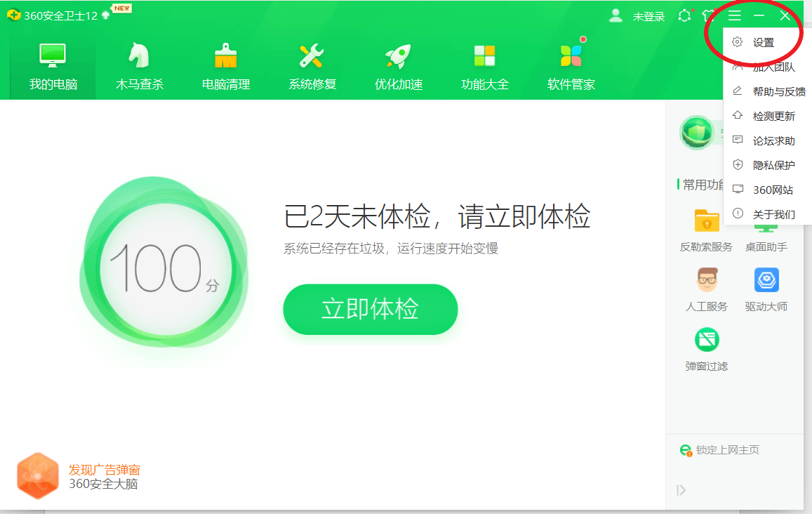Go to 系统修复 system repair
The height and width of the screenshot is (514, 812).
click(312, 67)
